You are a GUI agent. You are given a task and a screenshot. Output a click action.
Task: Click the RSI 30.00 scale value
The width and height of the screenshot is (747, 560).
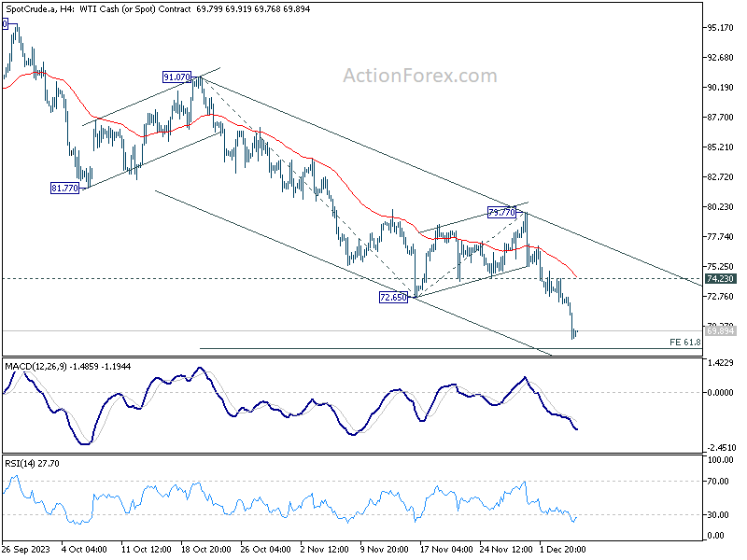coord(718,515)
